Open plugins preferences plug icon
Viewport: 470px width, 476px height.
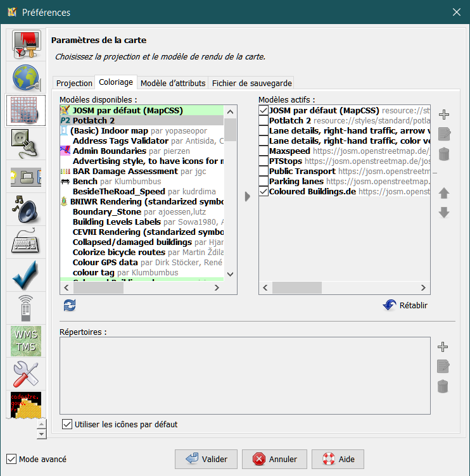[x=26, y=144]
